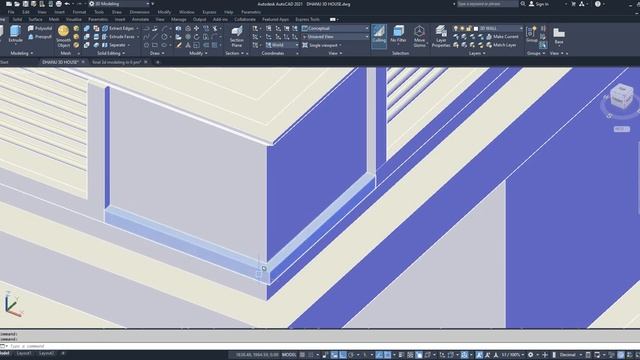Click the Sign In button
The height and width of the screenshot is (360, 640).
[539, 4]
